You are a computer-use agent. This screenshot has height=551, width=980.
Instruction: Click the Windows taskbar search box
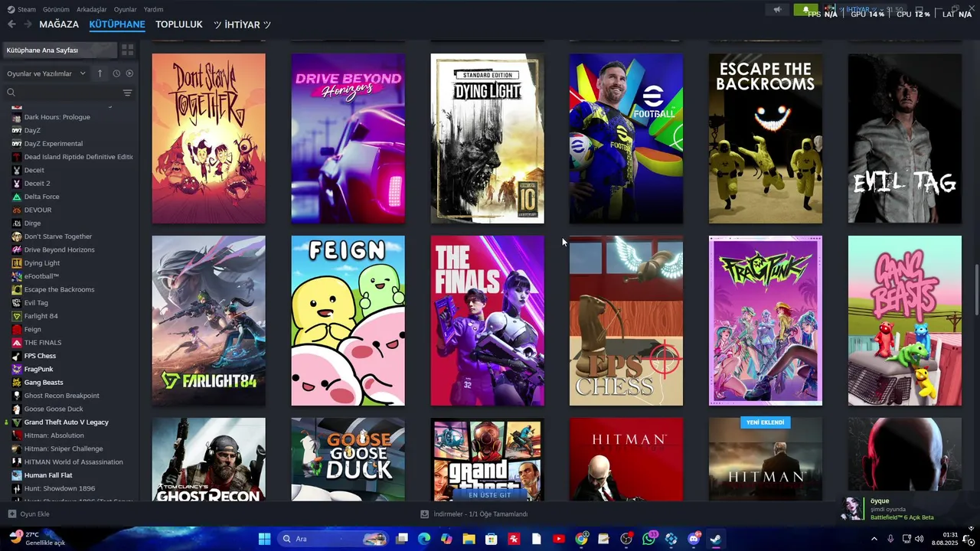[332, 539]
